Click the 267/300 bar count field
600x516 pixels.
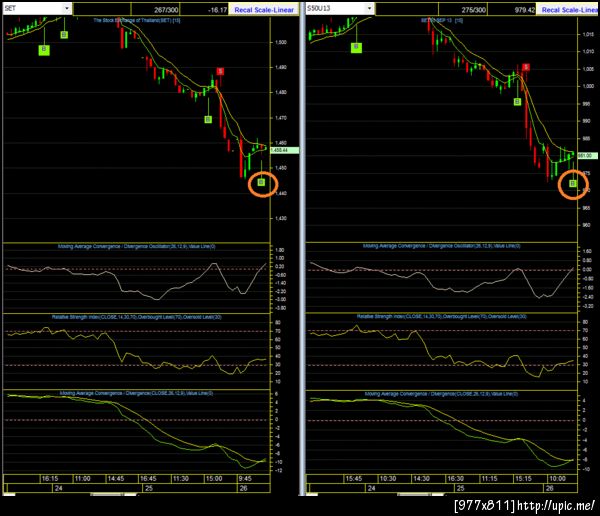click(166, 10)
